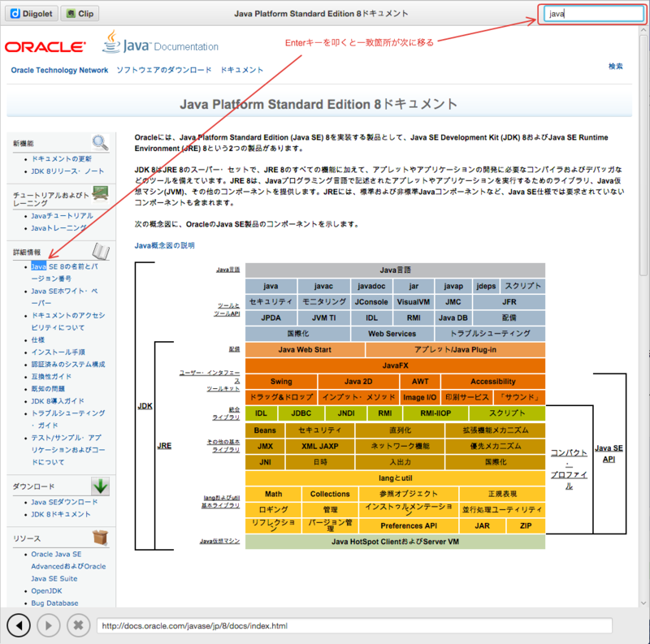Click the JavaFX diagram bar

click(x=395, y=365)
